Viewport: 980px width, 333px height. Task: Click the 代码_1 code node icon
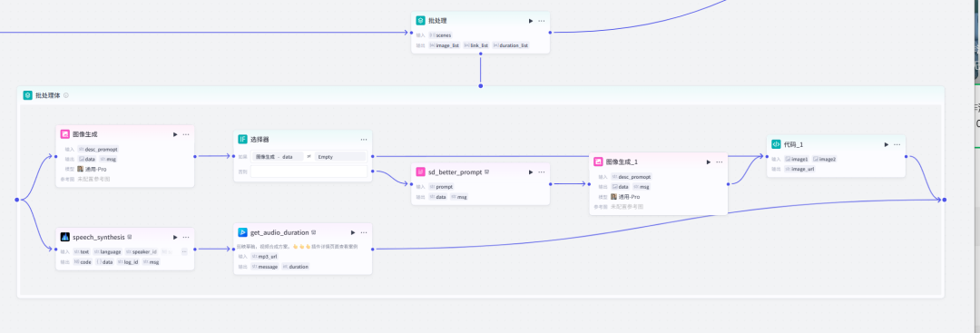[776, 143]
